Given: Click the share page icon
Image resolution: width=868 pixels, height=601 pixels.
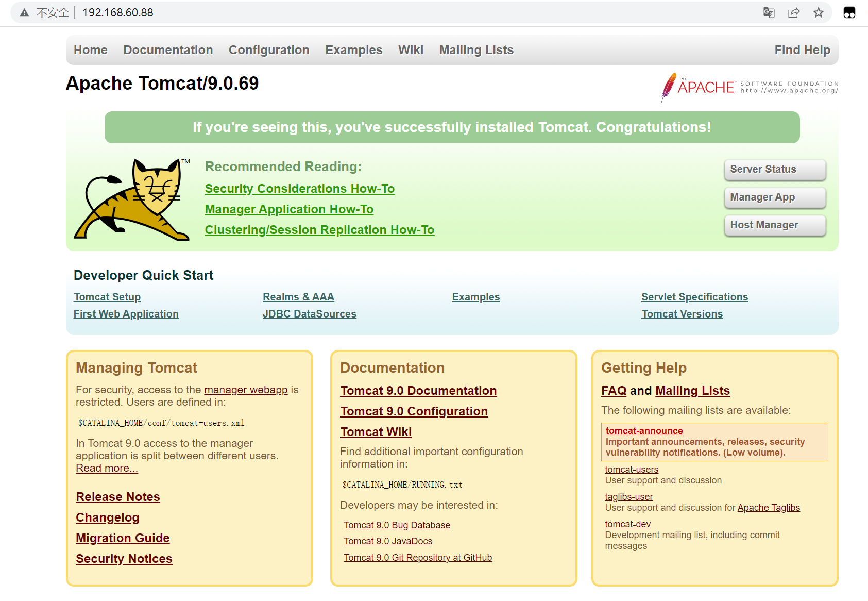Looking at the screenshot, I should coord(794,12).
